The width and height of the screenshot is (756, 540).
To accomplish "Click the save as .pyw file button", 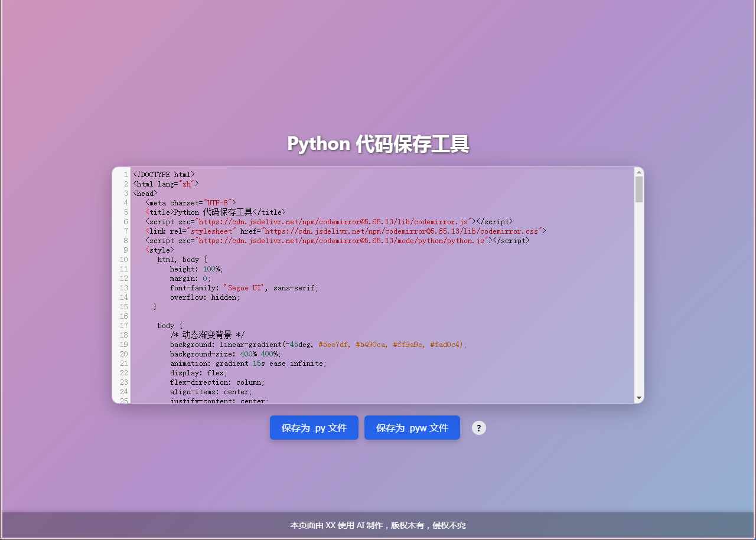I will coord(412,428).
